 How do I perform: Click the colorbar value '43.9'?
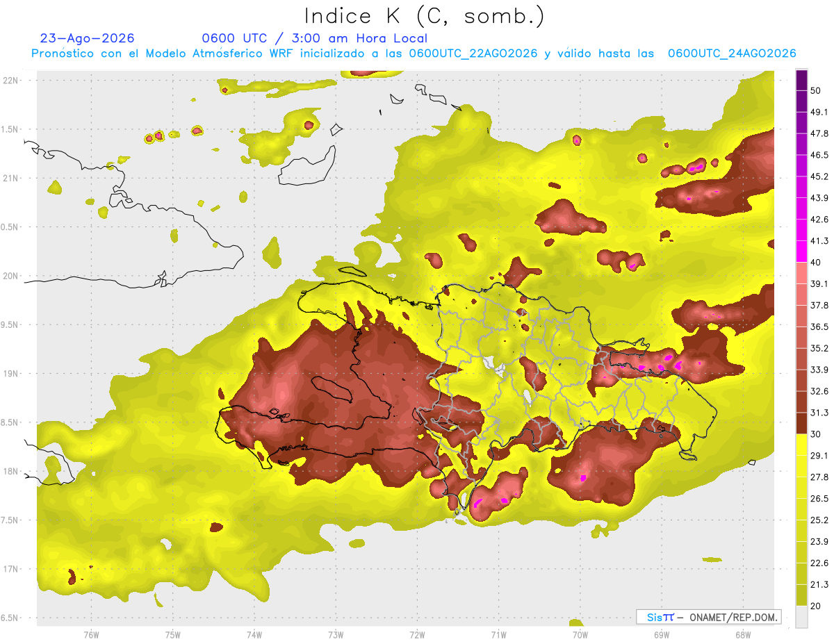(x=819, y=198)
